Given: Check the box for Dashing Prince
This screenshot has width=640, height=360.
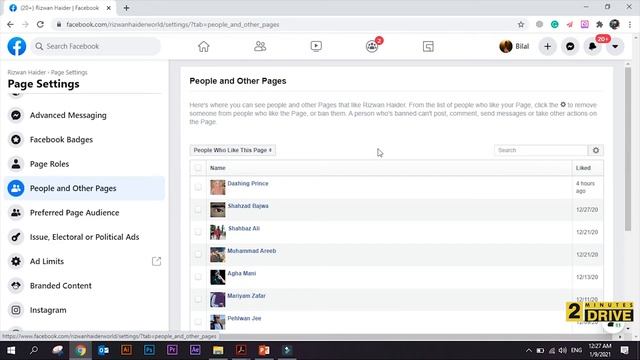Looking at the screenshot, I should tap(198, 187).
